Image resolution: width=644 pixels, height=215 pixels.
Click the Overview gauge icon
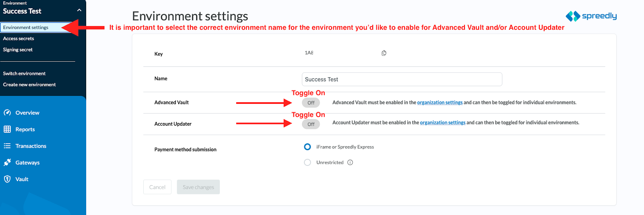pyautogui.click(x=7, y=113)
